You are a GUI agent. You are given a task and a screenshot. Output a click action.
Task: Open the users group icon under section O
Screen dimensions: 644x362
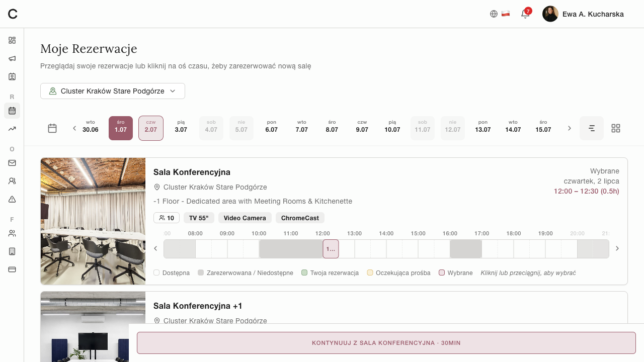pyautogui.click(x=12, y=181)
